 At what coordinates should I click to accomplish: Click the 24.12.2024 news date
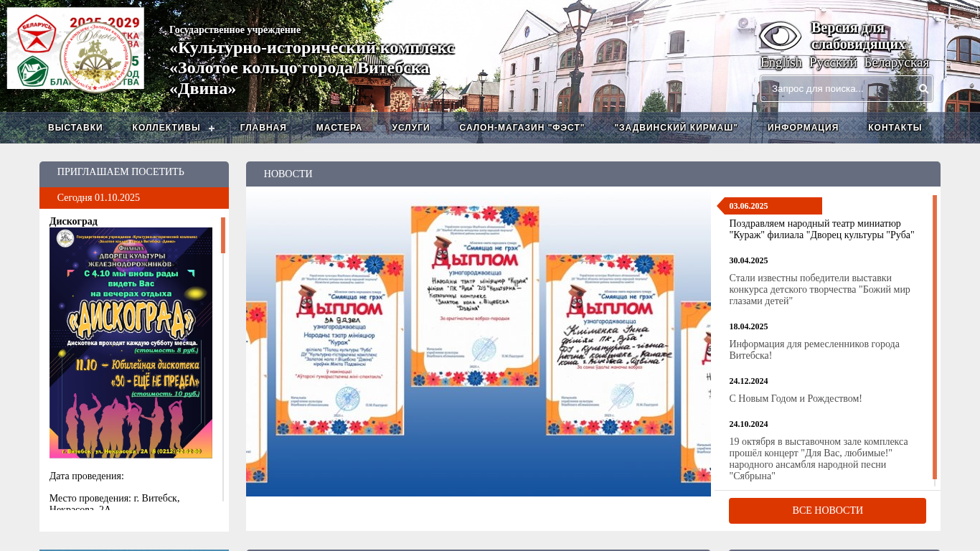point(748,381)
